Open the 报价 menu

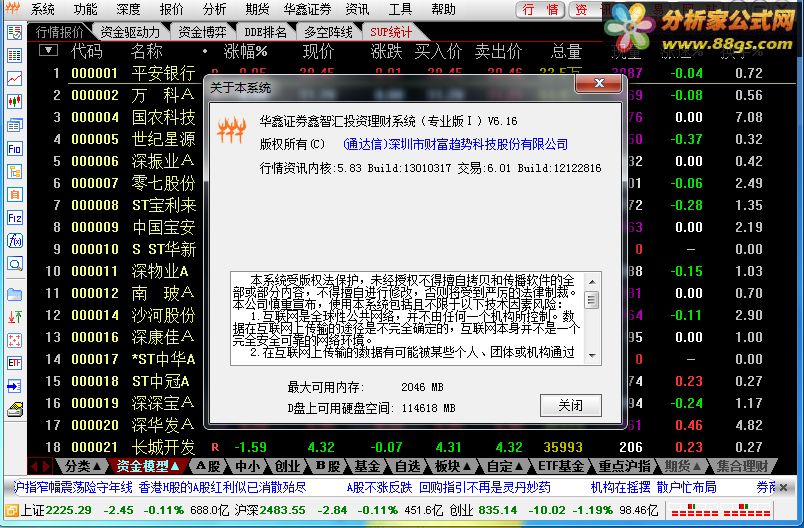click(x=171, y=9)
